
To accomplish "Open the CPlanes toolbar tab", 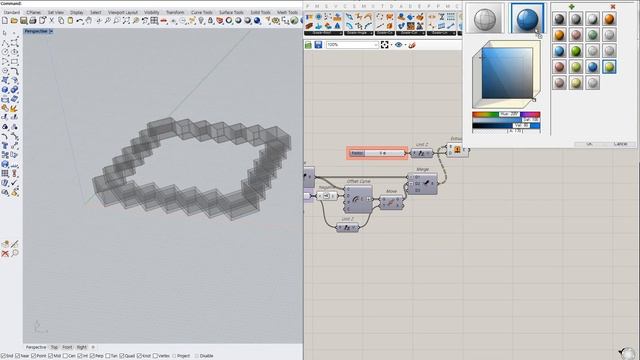I will click(33, 12).
